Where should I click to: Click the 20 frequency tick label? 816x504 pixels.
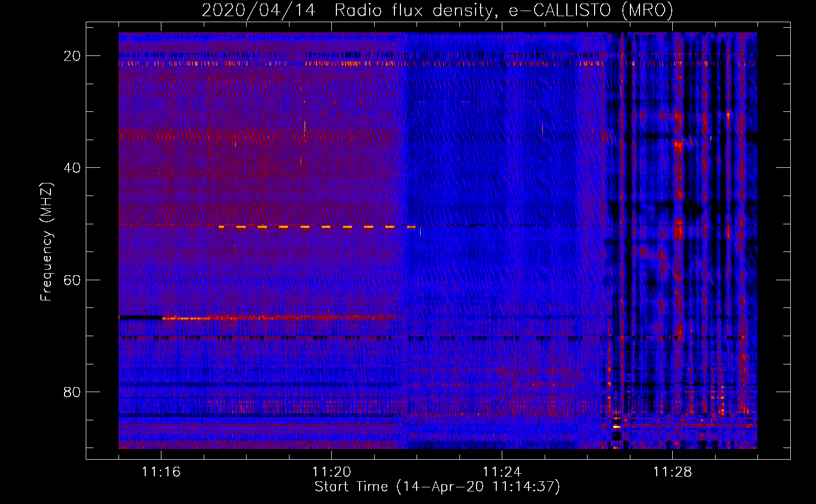pos(72,56)
